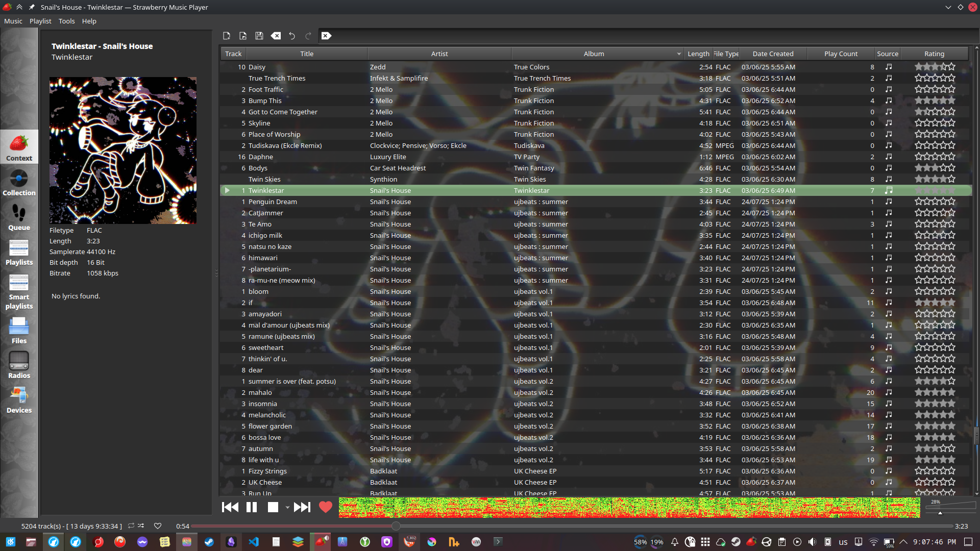Expand the system tray hidden icons arrow

coord(903,542)
